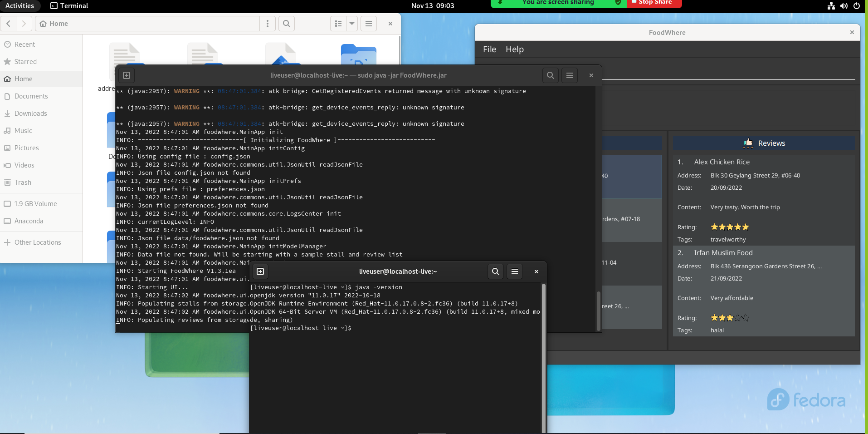The height and width of the screenshot is (434, 868).
Task: Select Alex Chicken Rice review
Action: 764,200
